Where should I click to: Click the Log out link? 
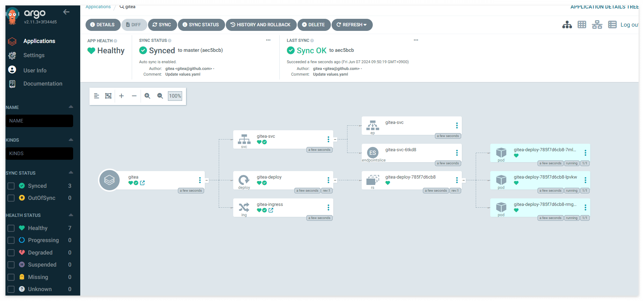click(629, 25)
